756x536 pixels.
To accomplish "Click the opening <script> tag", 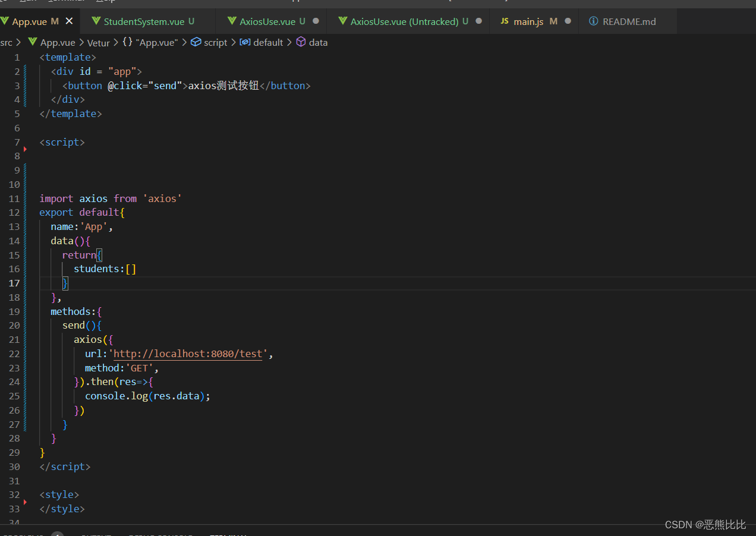I will click(x=62, y=142).
